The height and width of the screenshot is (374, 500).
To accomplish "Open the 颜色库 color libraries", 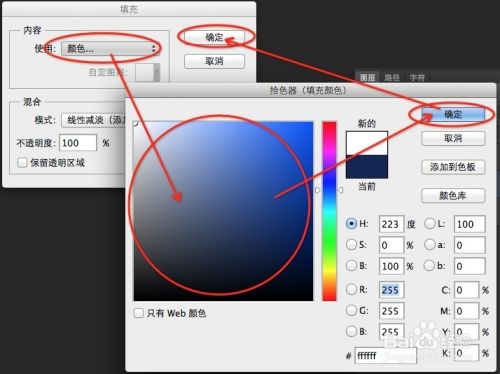I will [453, 195].
